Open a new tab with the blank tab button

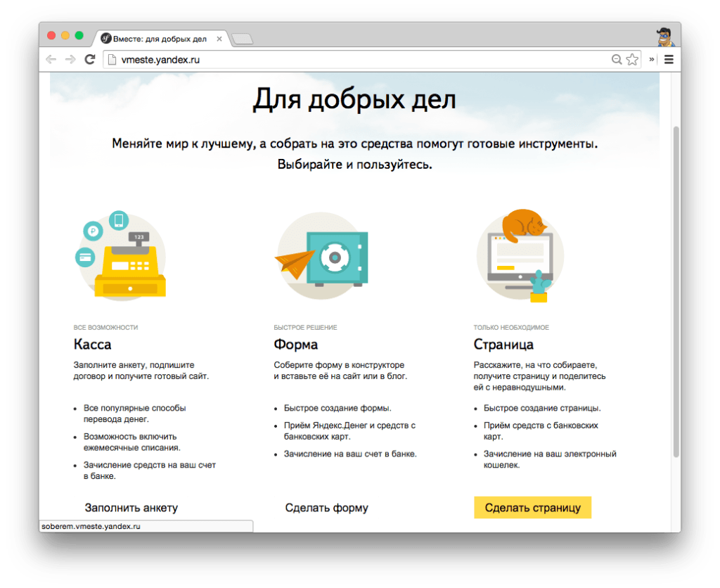[x=243, y=39]
